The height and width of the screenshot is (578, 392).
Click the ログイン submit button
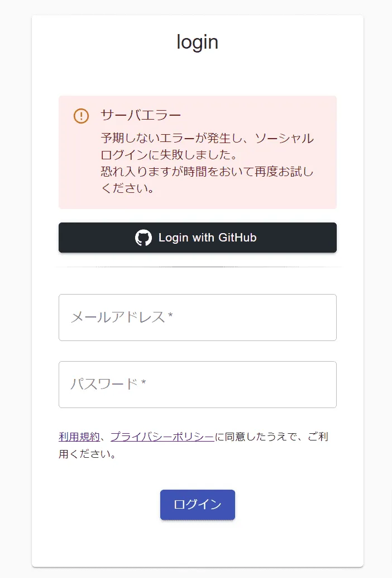pos(197,504)
